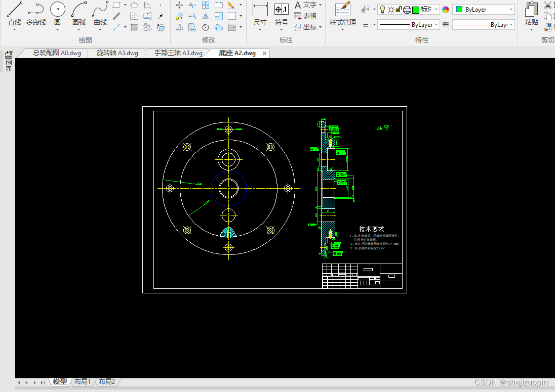Expand the Circle tool dropdown arrow
The width and height of the screenshot is (555, 392).
click(x=57, y=30)
